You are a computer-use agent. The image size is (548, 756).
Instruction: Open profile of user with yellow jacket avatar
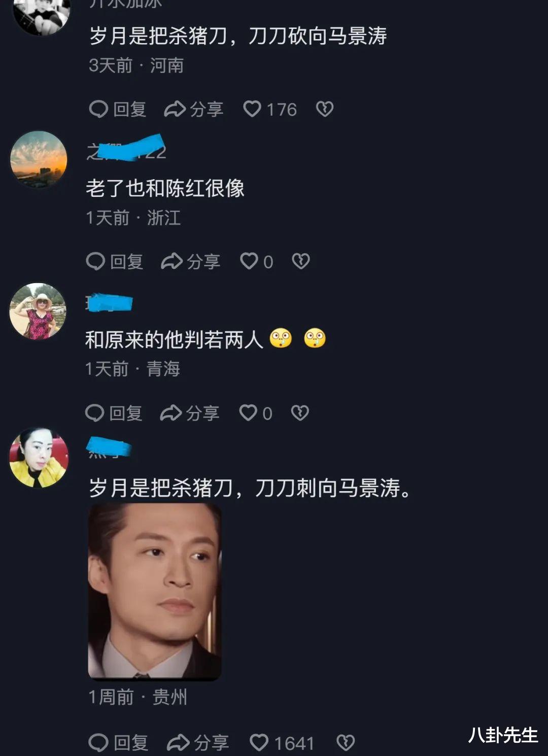tap(39, 458)
